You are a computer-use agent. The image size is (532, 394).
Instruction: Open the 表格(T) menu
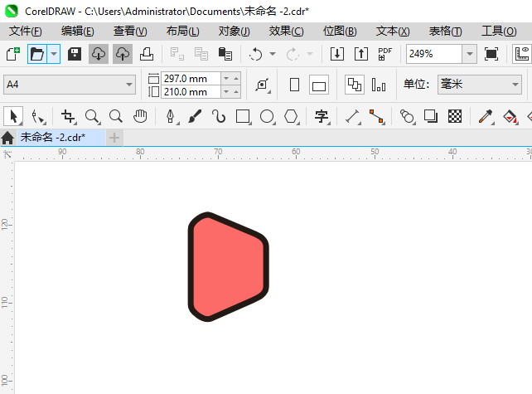(x=446, y=32)
